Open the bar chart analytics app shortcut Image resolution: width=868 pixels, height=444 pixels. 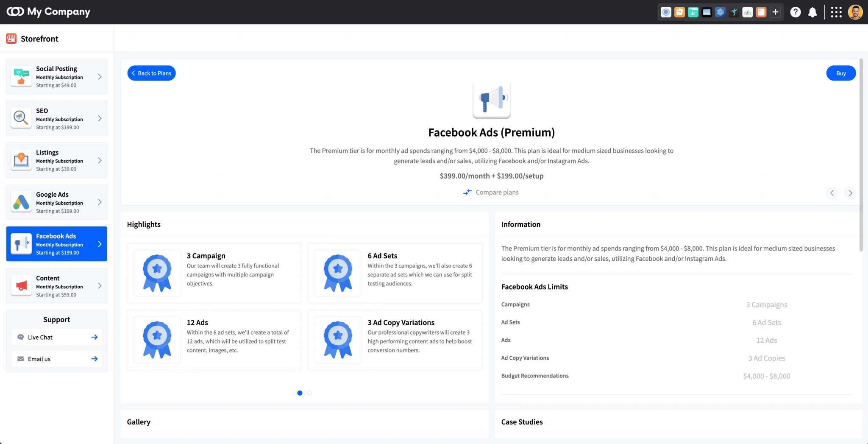747,12
